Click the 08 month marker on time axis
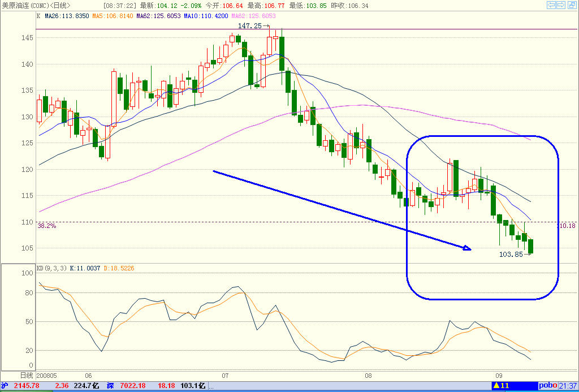579x392 pixels. [368, 376]
